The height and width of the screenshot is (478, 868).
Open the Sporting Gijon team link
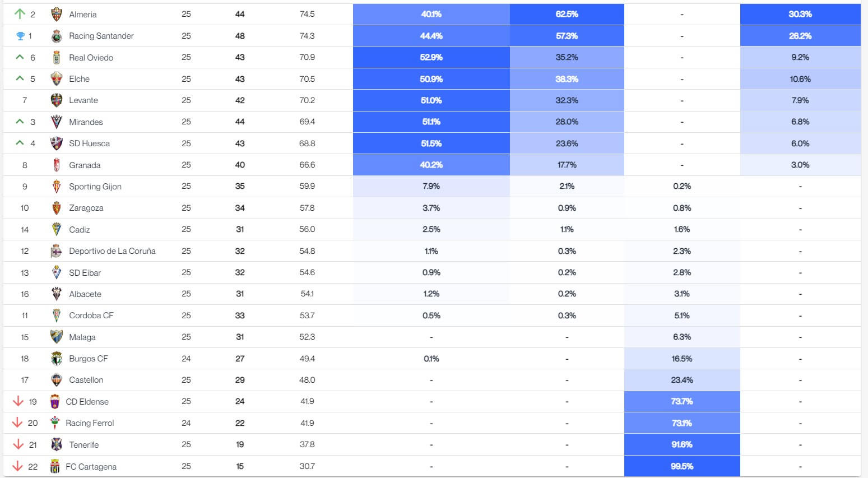95,187
